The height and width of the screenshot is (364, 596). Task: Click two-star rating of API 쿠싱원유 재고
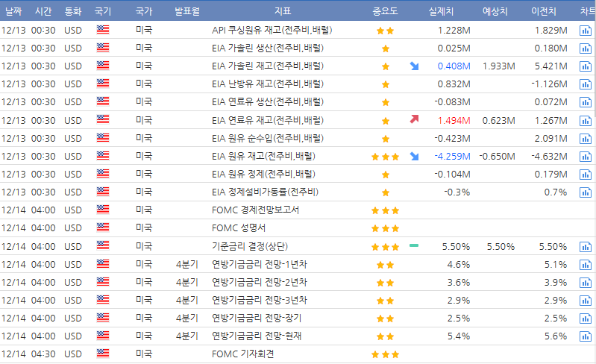(x=386, y=31)
